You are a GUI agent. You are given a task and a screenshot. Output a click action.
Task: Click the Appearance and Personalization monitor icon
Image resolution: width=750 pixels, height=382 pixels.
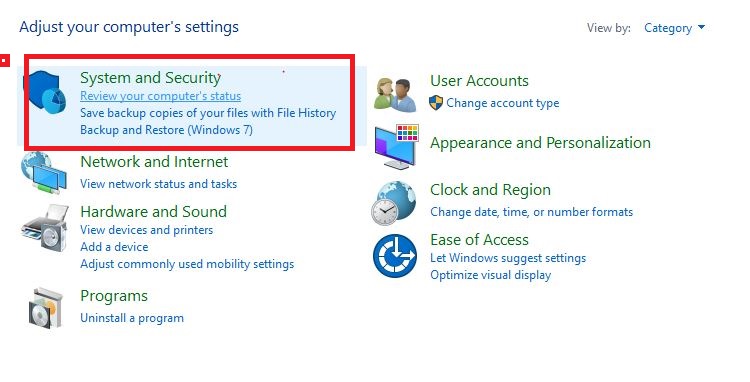coord(397,146)
